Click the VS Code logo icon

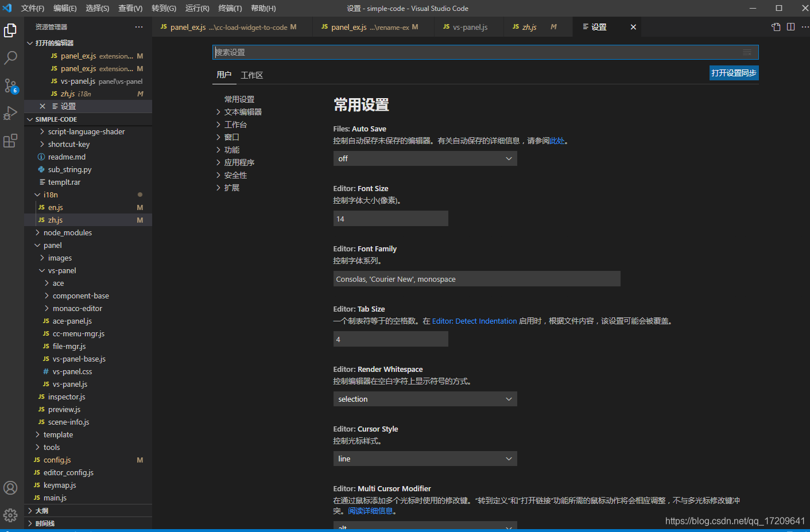click(x=7, y=8)
